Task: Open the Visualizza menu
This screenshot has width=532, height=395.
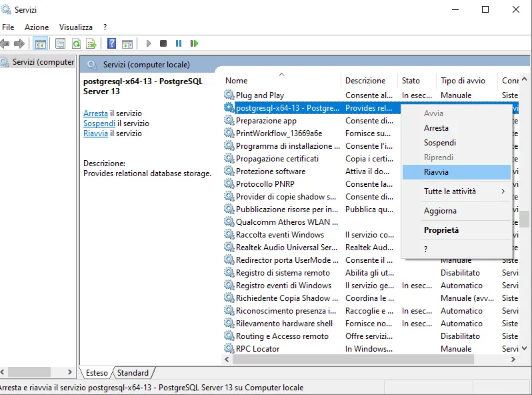Action: [x=75, y=27]
